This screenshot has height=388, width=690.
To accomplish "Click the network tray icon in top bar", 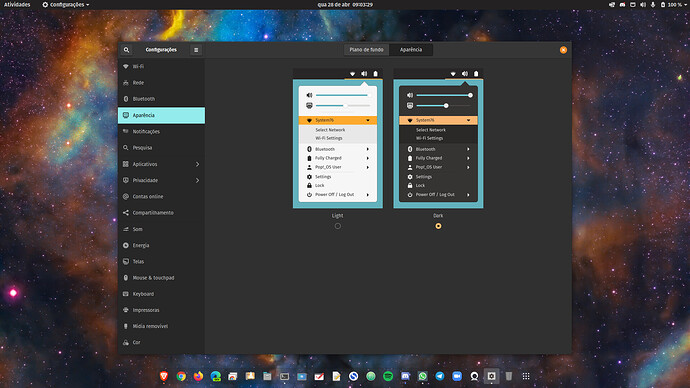I will coord(612,4).
